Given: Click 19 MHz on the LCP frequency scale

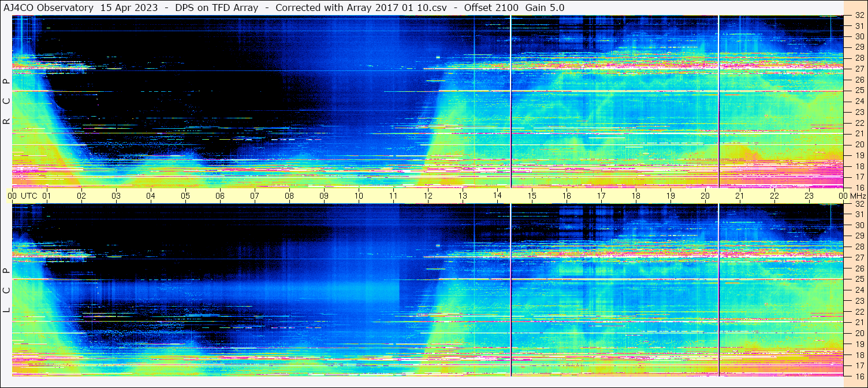Looking at the screenshot, I should point(859,344).
